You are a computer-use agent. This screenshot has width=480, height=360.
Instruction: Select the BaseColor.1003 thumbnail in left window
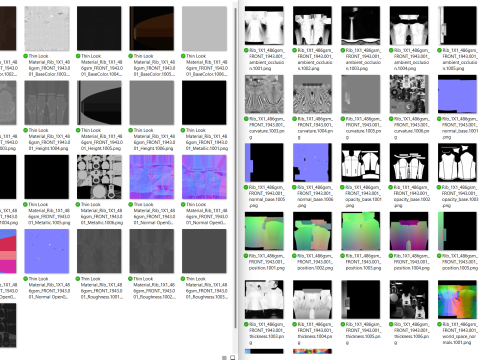click(x=47, y=28)
